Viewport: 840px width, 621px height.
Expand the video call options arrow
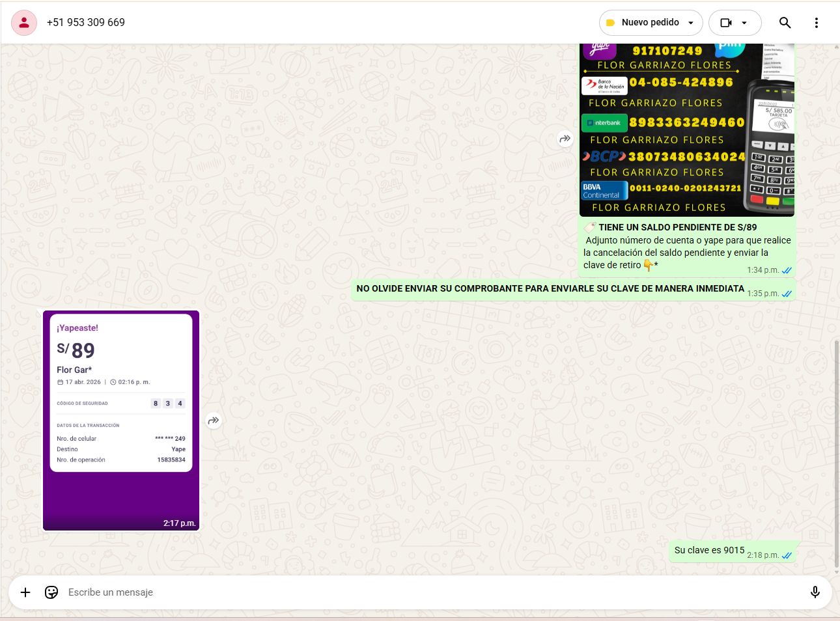744,23
